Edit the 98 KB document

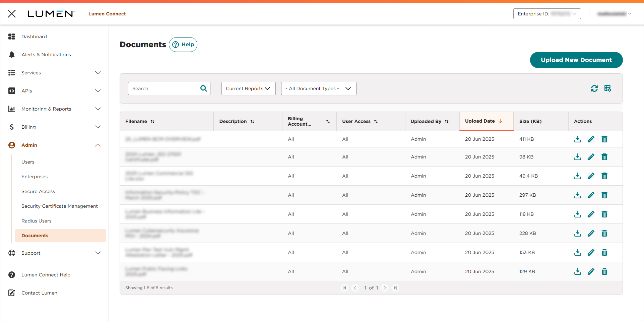pyautogui.click(x=591, y=157)
